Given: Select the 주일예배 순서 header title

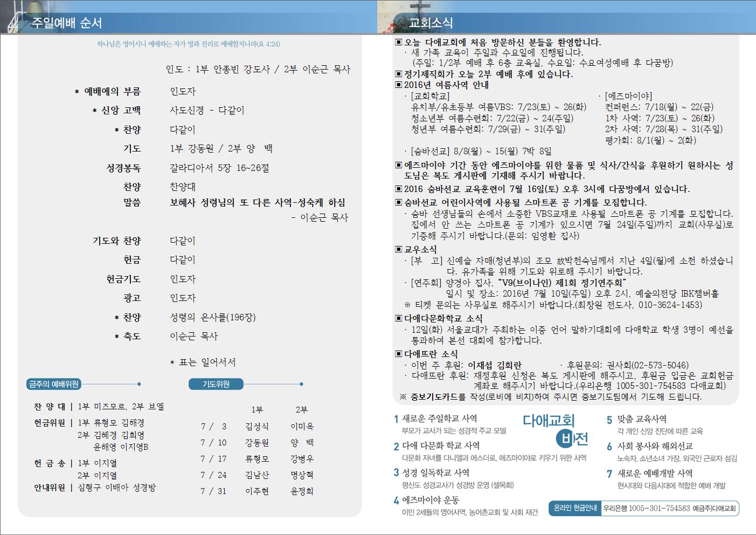Looking at the screenshot, I should [67, 23].
